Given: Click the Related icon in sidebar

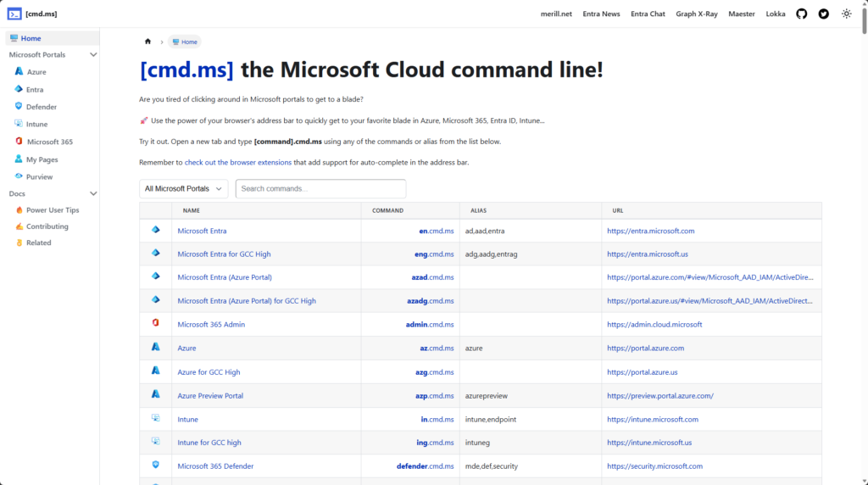Looking at the screenshot, I should point(19,242).
